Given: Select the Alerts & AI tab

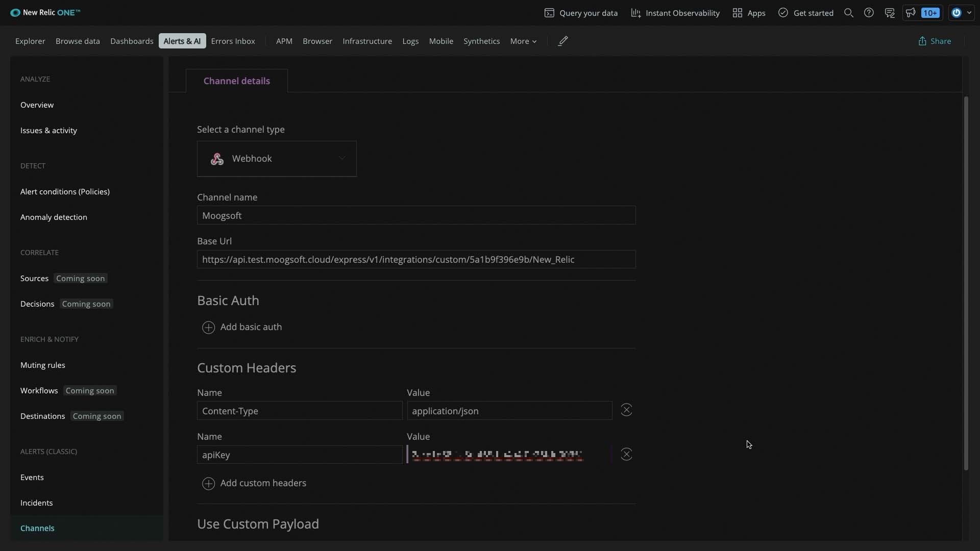Looking at the screenshot, I should 182,41.
